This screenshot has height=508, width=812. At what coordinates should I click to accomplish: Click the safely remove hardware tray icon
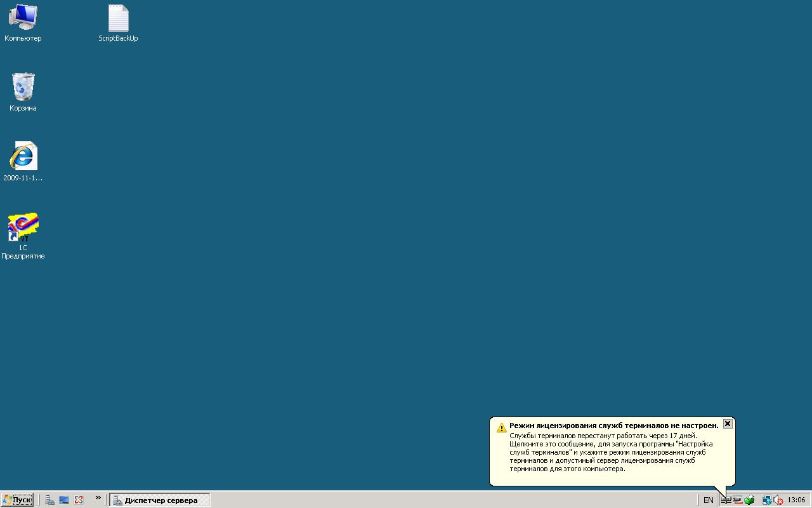pos(738,500)
